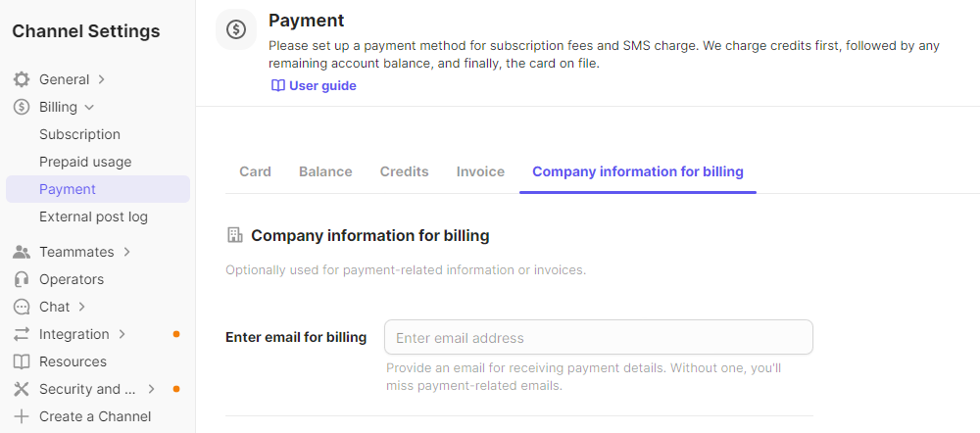980x433 pixels.
Task: Click the General gear icon
Action: (x=22, y=79)
